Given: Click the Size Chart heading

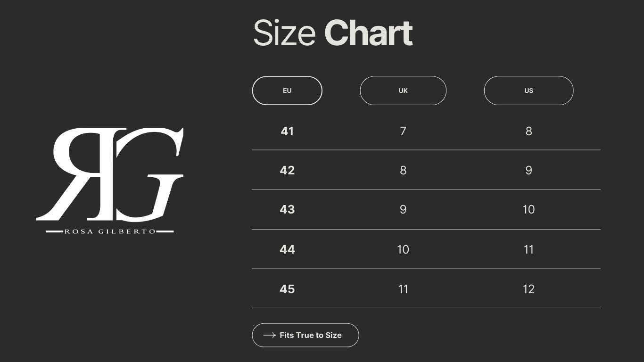Looking at the screenshot, I should (333, 33).
